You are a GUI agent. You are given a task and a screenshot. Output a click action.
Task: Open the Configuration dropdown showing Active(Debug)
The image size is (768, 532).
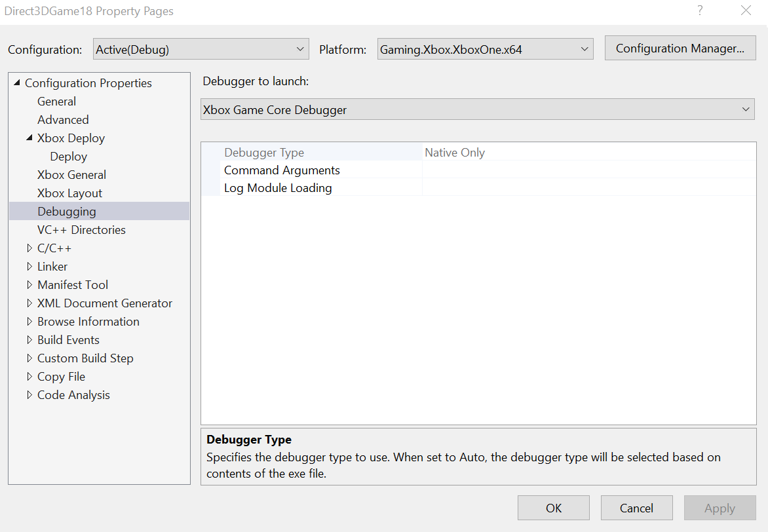click(201, 49)
